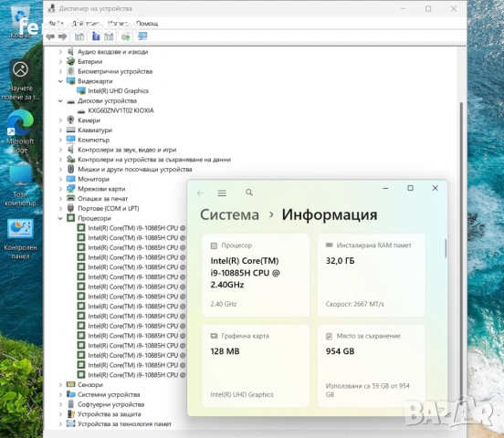504x438 pixels.
Task: Open the Settings hamburger navigation menu
Action: (222, 193)
